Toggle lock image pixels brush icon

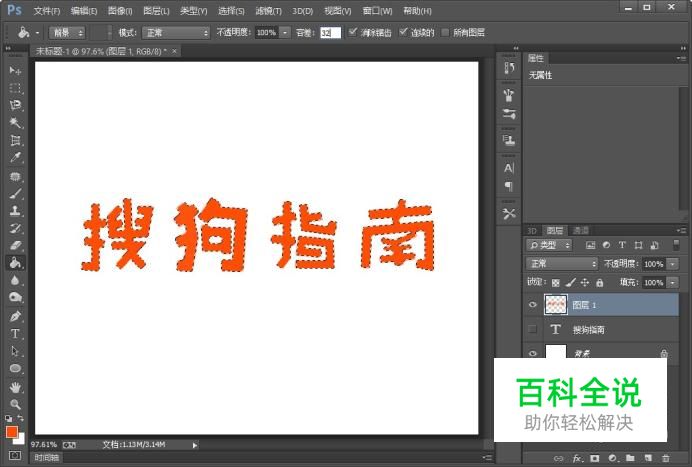pos(571,282)
